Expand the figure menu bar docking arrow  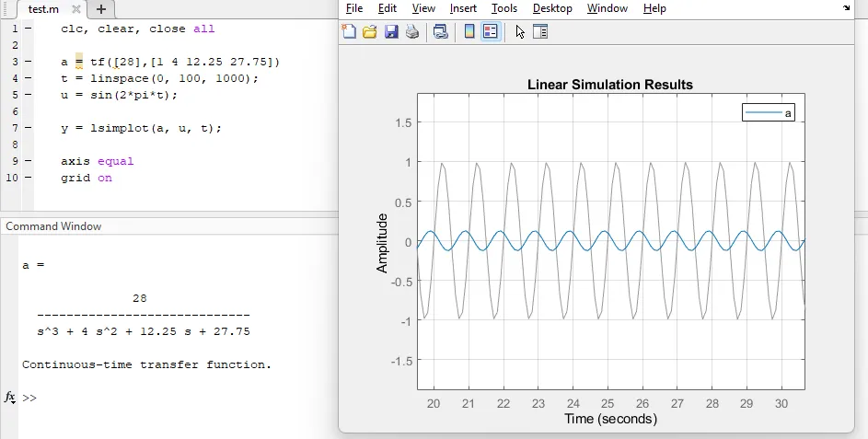point(846,7)
